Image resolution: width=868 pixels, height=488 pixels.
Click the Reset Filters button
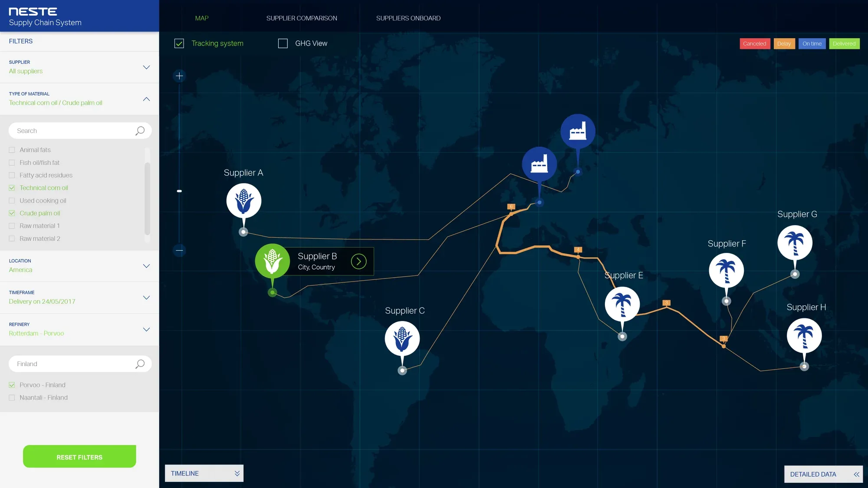pyautogui.click(x=79, y=456)
